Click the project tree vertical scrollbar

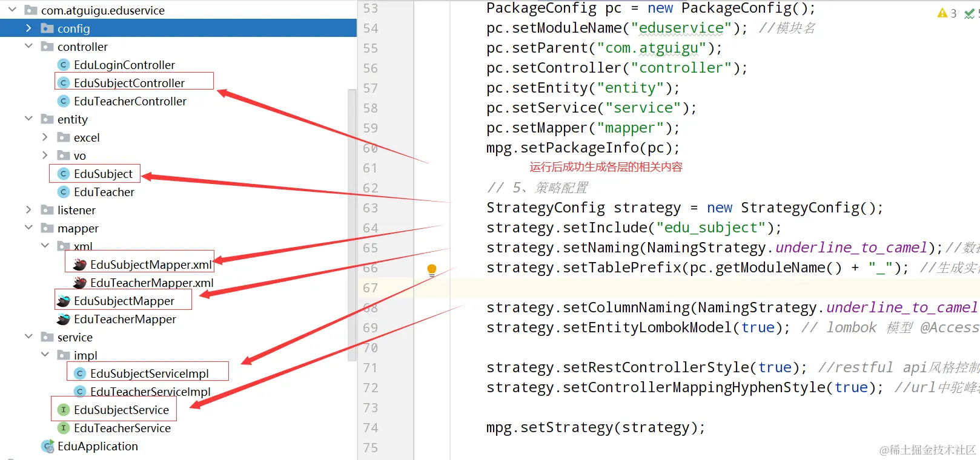(352, 224)
